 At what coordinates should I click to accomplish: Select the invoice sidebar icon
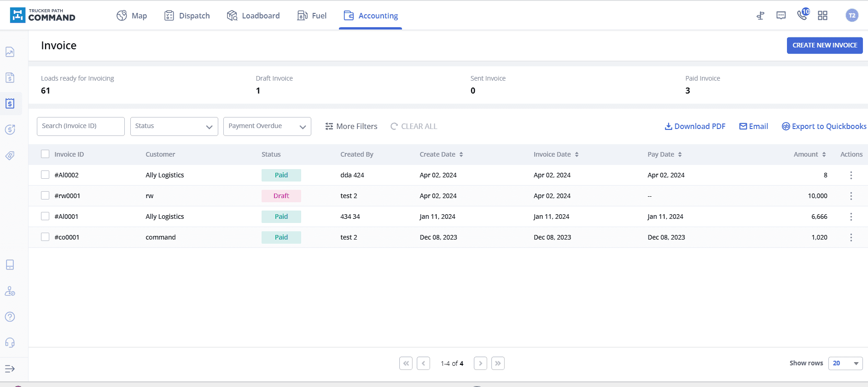click(x=10, y=103)
